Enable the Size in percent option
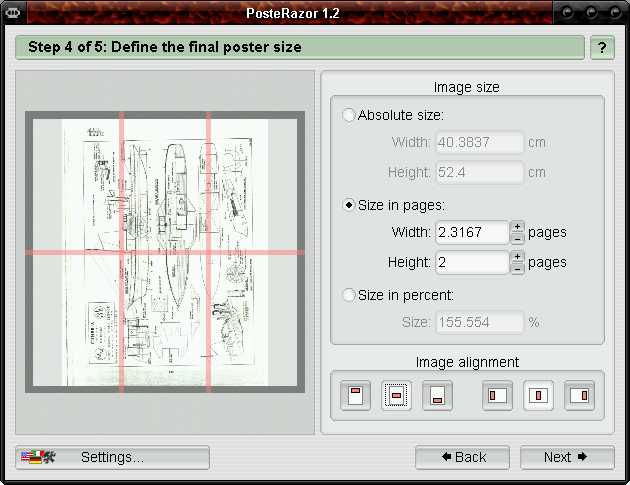The height and width of the screenshot is (485, 630). point(349,295)
